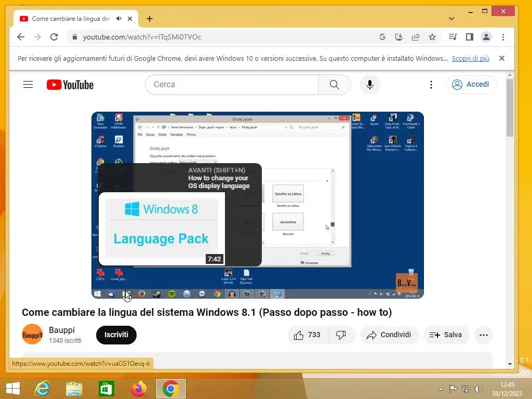532x399 pixels.
Task: Dislike the video with thumbs down
Action: pos(341,335)
